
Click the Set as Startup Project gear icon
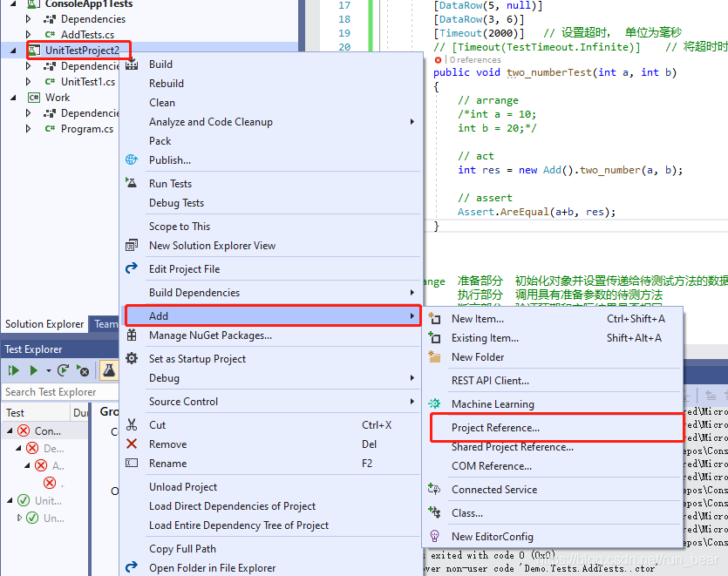coord(132,358)
